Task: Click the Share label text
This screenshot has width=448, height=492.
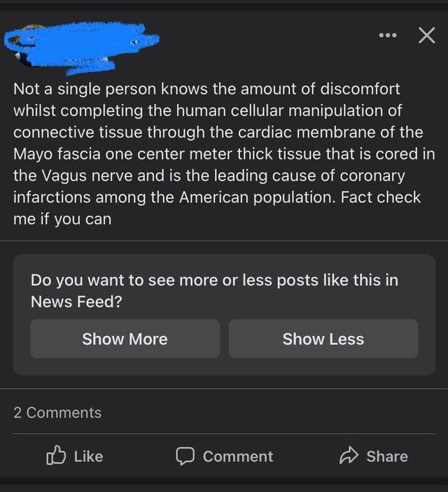Action: [387, 456]
